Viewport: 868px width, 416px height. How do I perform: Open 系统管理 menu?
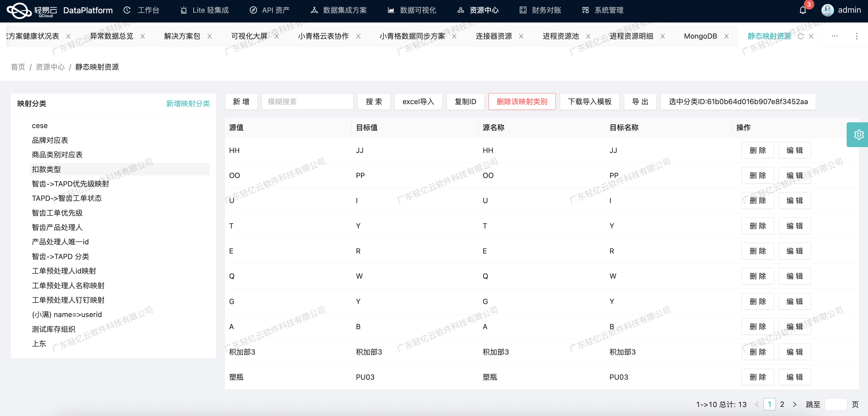[x=602, y=10]
